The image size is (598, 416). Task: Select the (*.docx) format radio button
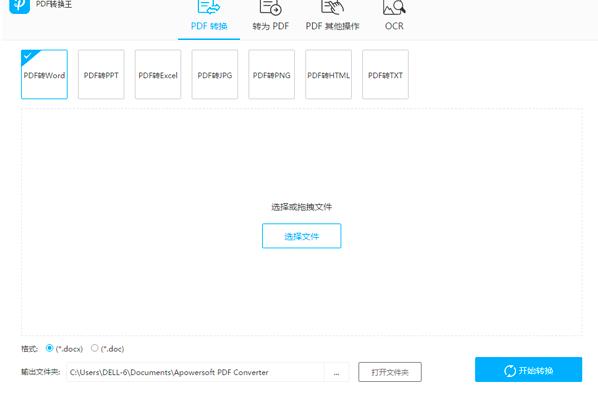(x=49, y=348)
